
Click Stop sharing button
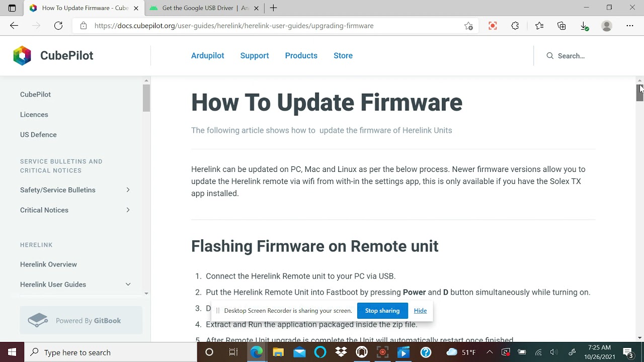(x=382, y=311)
